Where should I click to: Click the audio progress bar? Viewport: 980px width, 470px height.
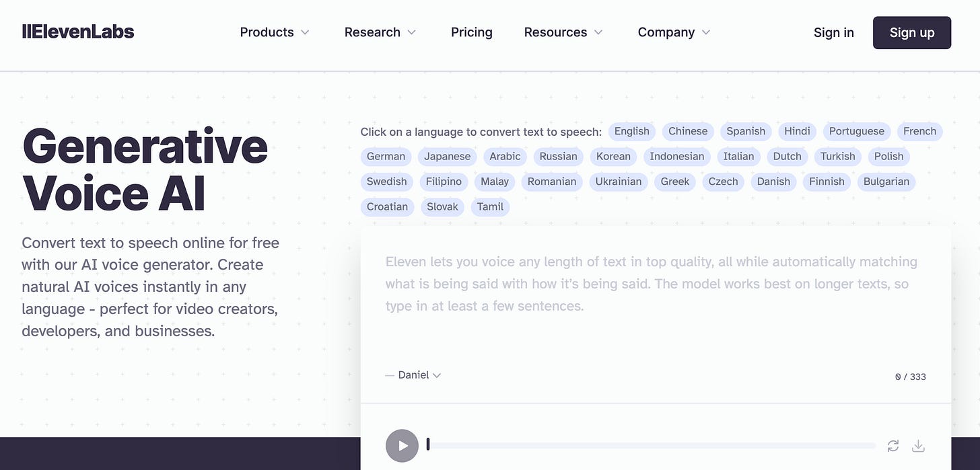651,445
